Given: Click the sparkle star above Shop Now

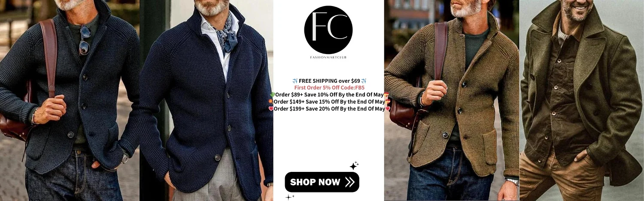Looking at the screenshot, I should (354, 166).
